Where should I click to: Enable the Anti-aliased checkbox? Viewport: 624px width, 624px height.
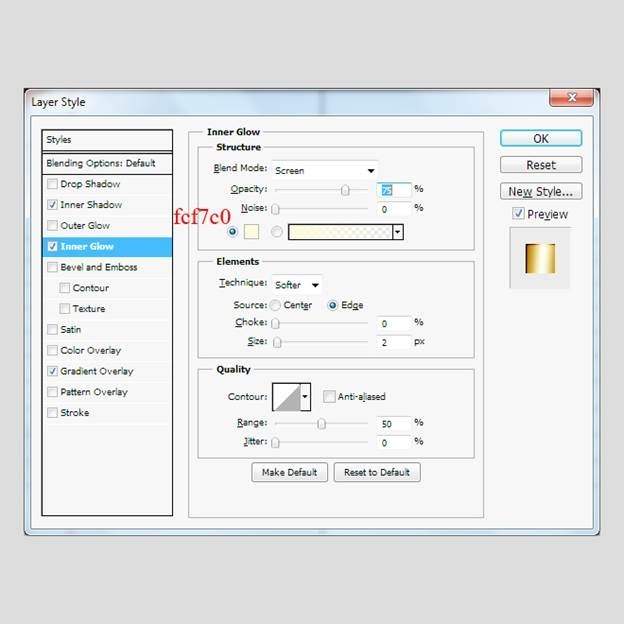pos(329,397)
